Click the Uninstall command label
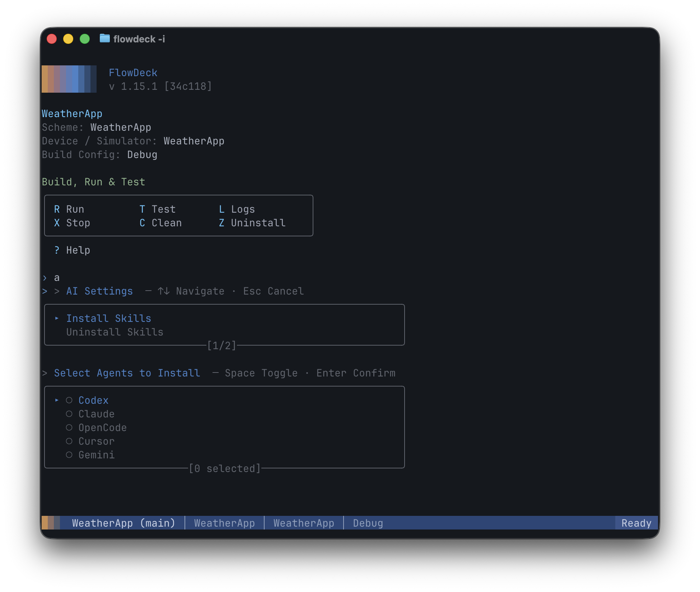 pos(258,223)
